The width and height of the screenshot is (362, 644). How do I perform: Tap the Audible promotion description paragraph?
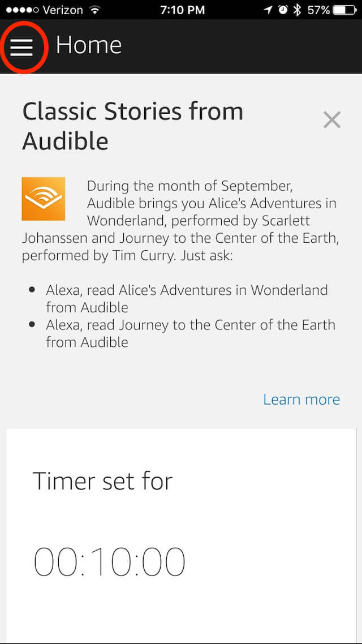pyautogui.click(x=180, y=221)
